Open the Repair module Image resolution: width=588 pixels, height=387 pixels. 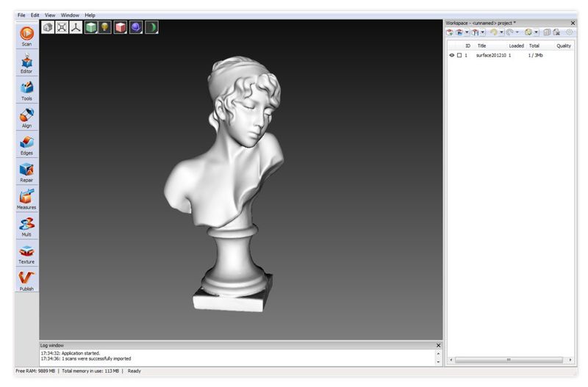pos(26,172)
